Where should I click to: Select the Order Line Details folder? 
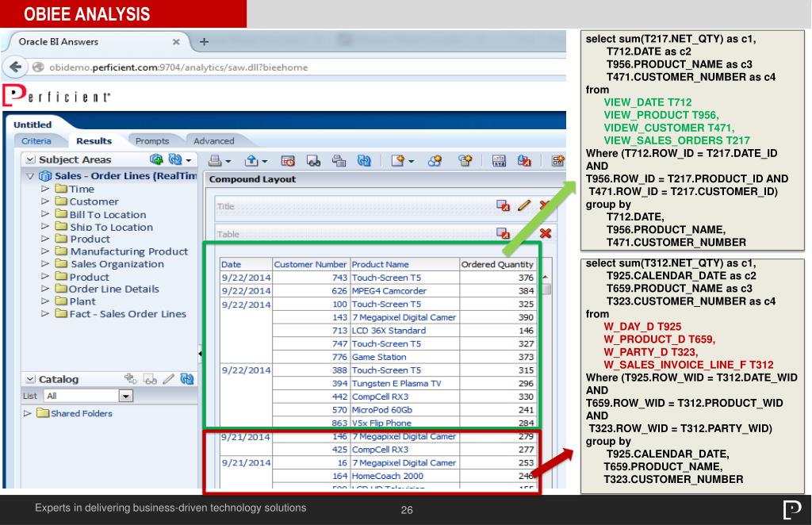pyautogui.click(x=113, y=289)
